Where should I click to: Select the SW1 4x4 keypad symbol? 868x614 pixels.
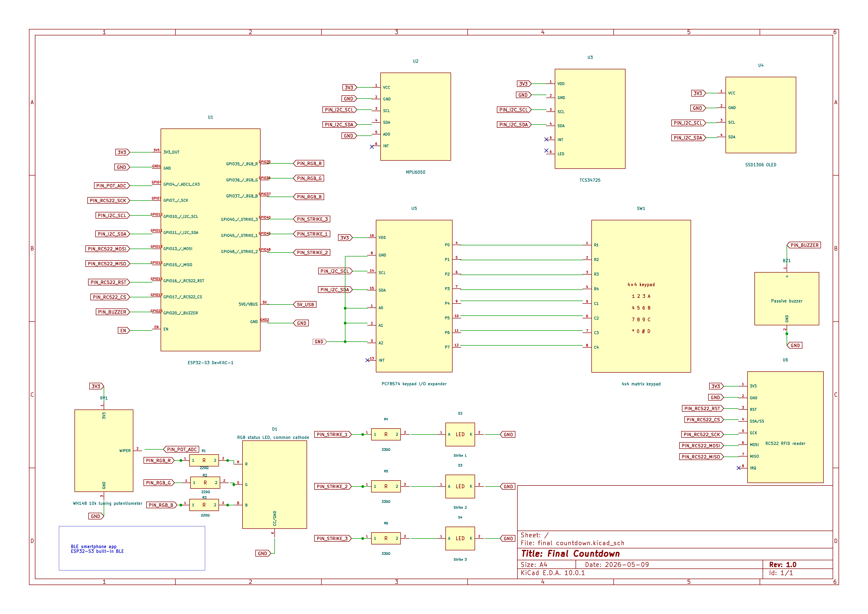(641, 296)
